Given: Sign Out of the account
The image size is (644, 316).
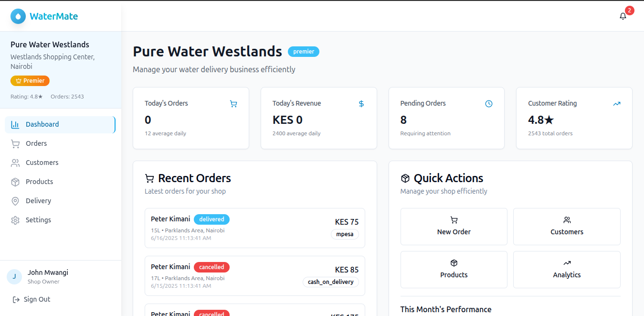Looking at the screenshot, I should coord(32,299).
